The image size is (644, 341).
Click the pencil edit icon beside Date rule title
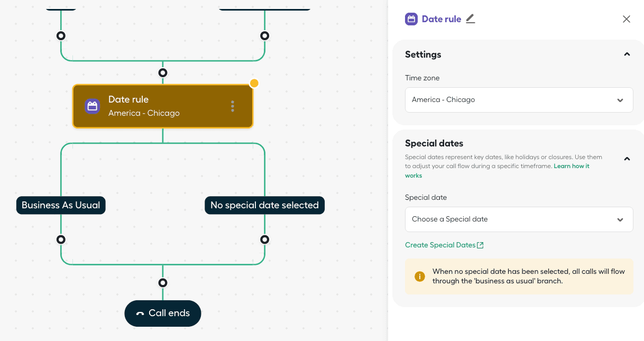pyautogui.click(x=470, y=19)
